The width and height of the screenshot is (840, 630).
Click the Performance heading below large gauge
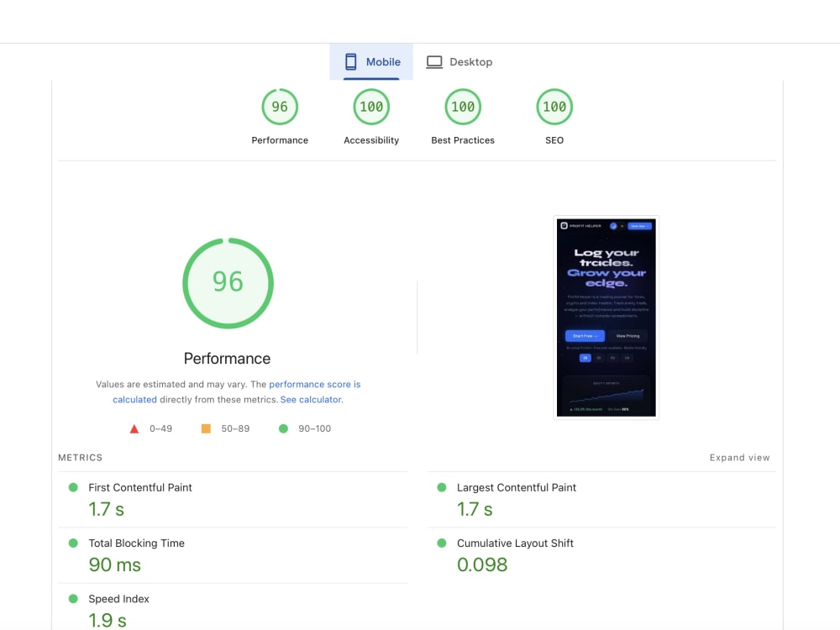(227, 359)
